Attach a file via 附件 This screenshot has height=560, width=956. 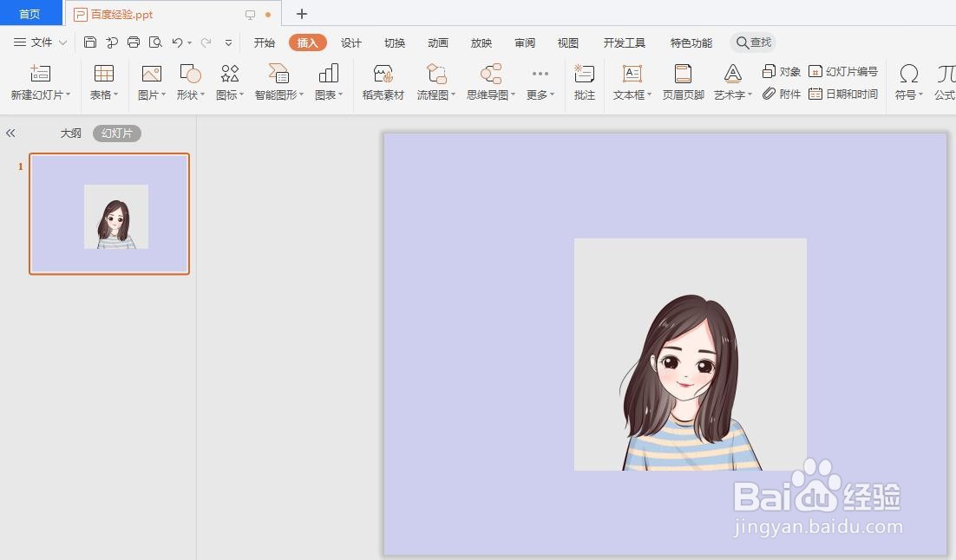click(x=782, y=95)
